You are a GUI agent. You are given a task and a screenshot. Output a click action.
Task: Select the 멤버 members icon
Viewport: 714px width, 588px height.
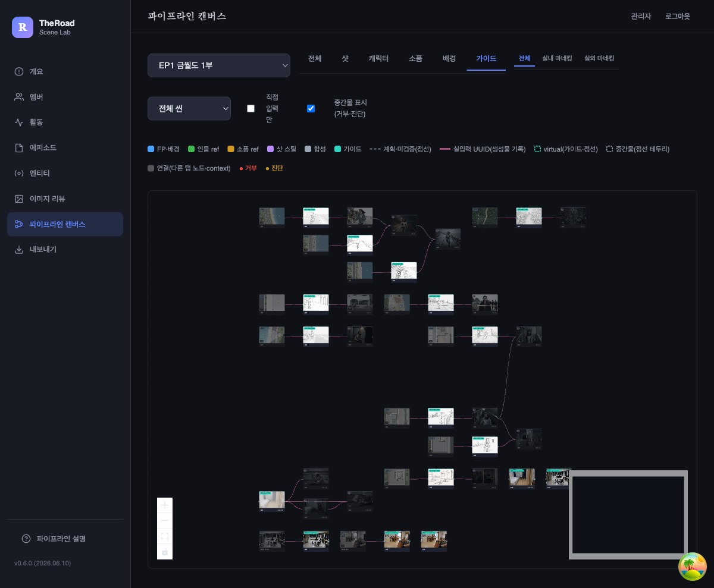tap(19, 97)
